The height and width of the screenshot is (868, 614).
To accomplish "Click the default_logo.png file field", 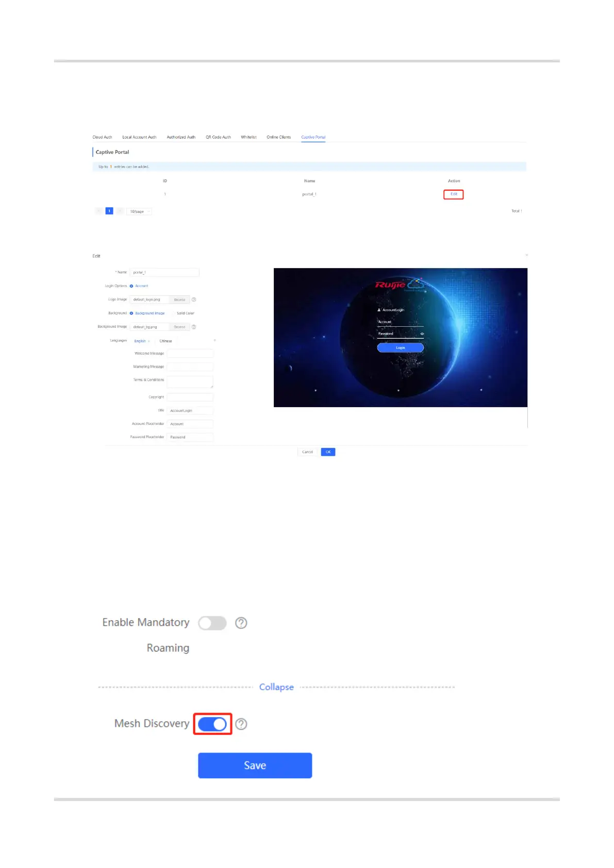I will click(x=150, y=299).
